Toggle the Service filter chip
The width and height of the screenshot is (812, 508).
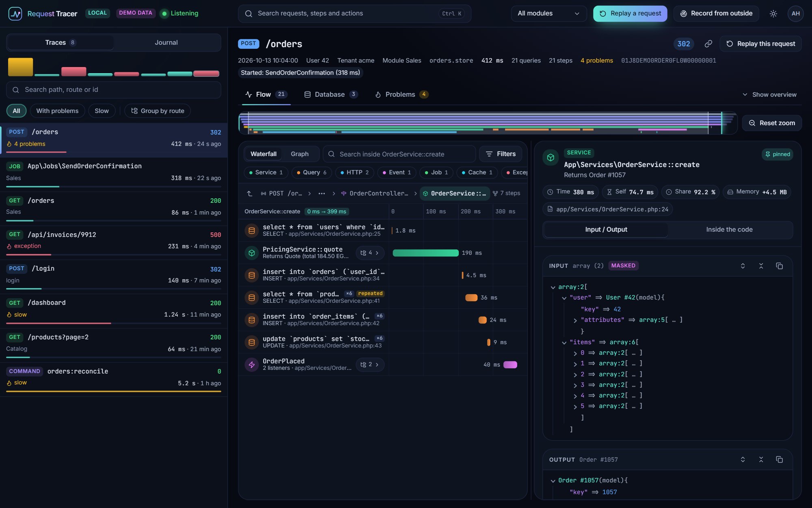[266, 172]
